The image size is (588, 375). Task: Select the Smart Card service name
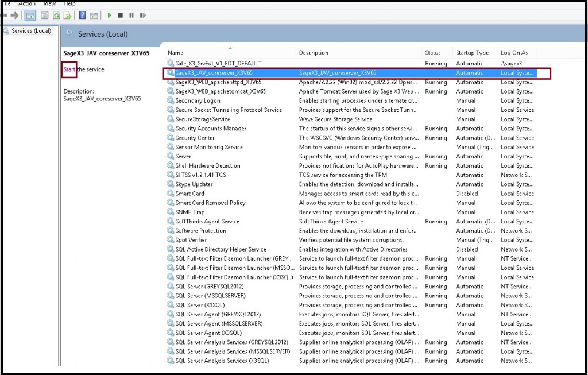[x=189, y=194]
